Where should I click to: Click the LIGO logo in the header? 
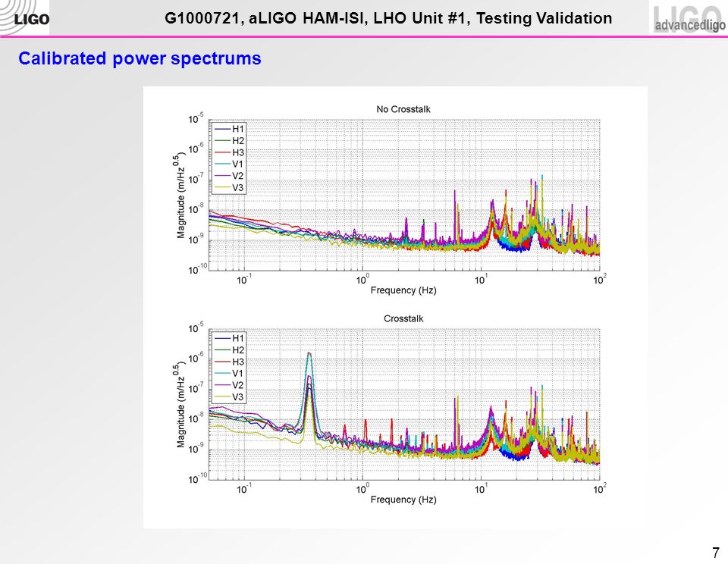pyautogui.click(x=24, y=17)
